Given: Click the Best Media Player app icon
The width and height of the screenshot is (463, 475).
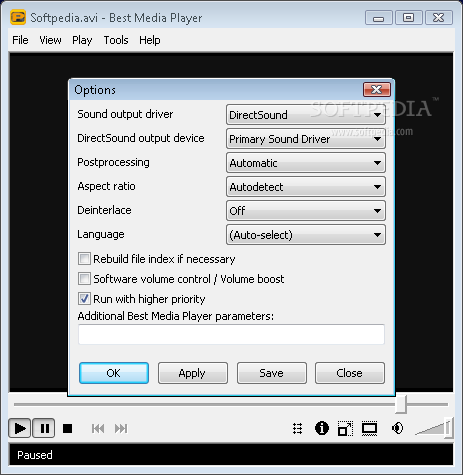Looking at the screenshot, I should [x=18, y=17].
